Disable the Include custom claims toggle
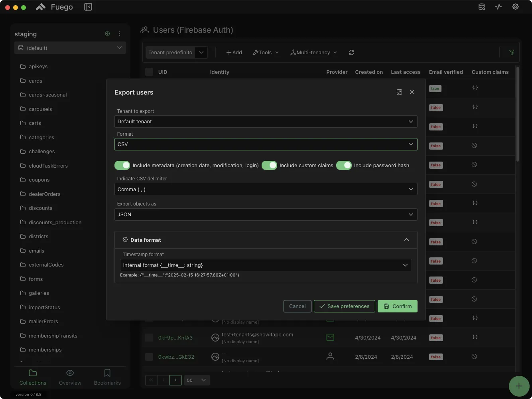Viewport: 532px width, 399px height. pyautogui.click(x=269, y=165)
